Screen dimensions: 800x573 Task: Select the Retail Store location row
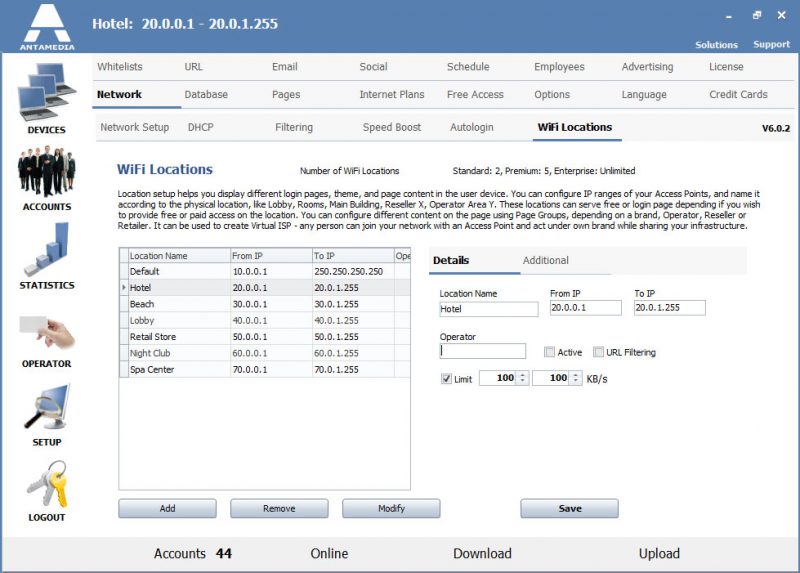point(265,337)
